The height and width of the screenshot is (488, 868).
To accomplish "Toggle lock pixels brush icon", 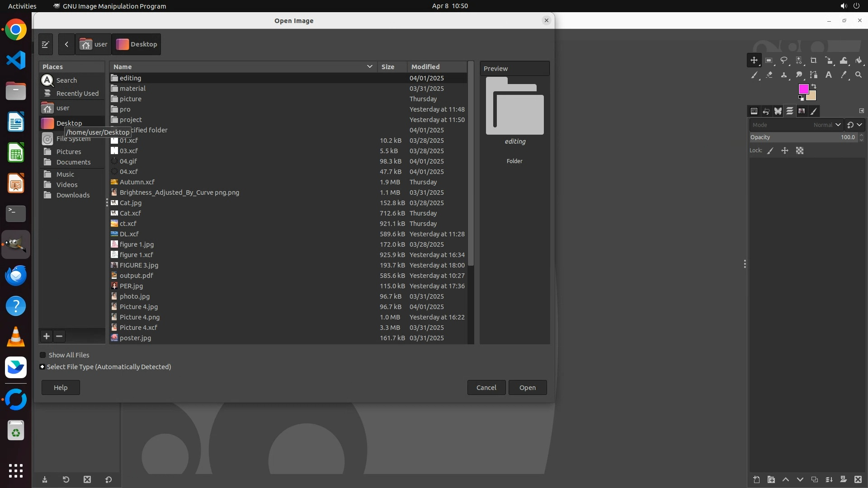I will pos(770,151).
